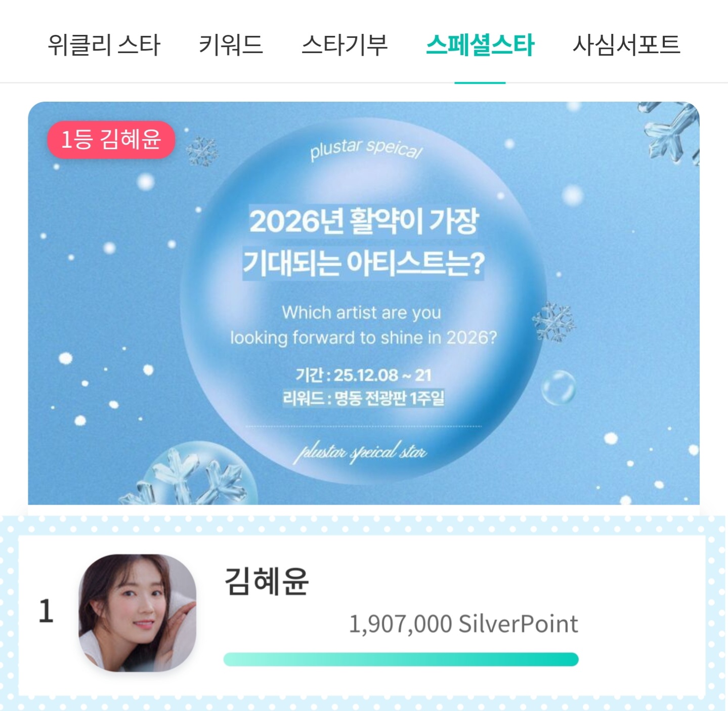Tap the large snowflake icon top-right of banner
Viewport: 728px width, 711px height.
[x=670, y=133]
